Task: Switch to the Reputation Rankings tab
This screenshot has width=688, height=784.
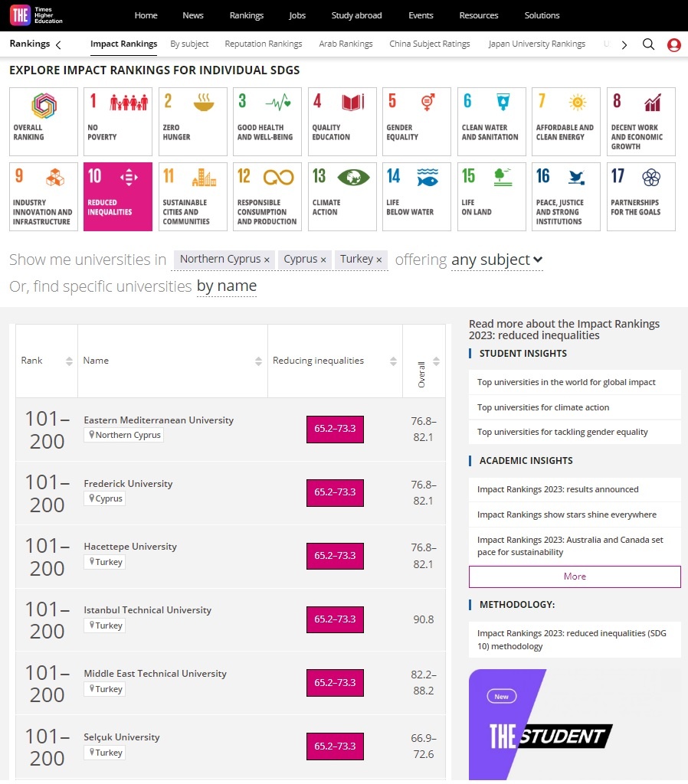Action: 263,44
